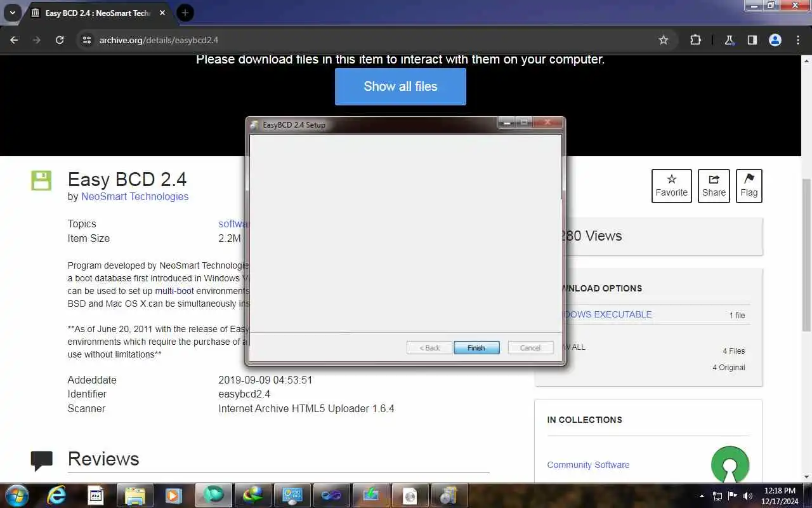
Task: Favorite this item with the star icon
Action: point(672,186)
